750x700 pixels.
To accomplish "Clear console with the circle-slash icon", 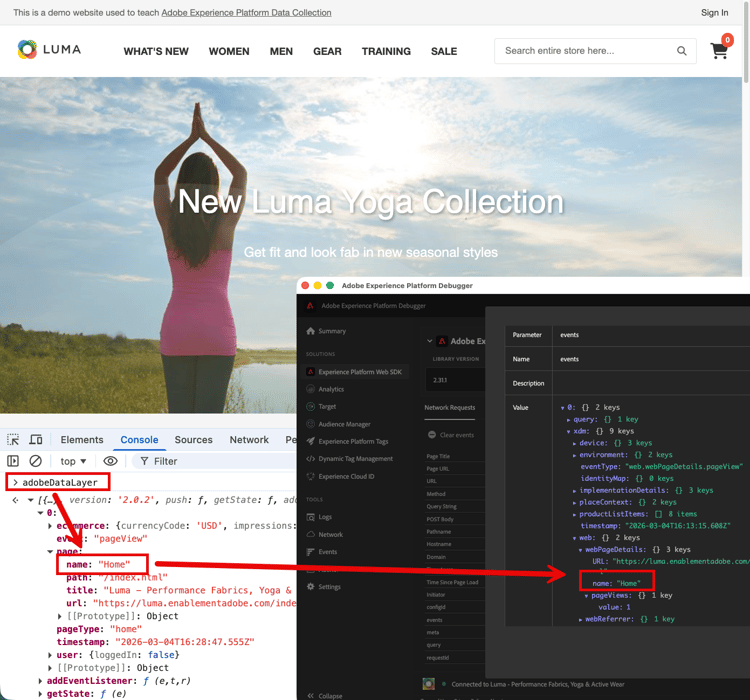I will (35, 461).
